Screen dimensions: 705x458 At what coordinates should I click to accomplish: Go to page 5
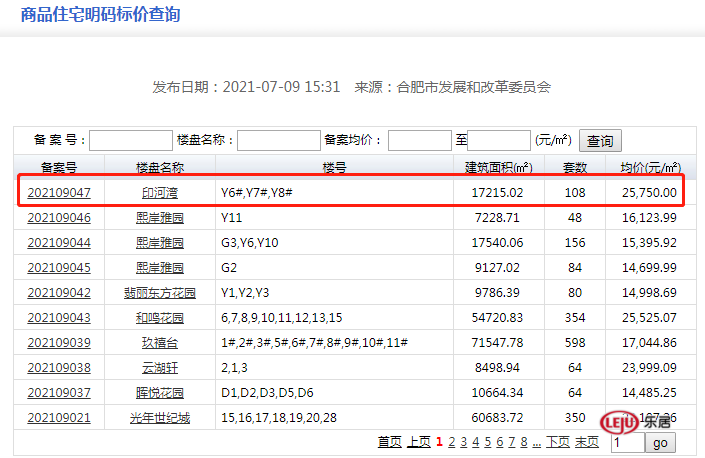click(488, 442)
